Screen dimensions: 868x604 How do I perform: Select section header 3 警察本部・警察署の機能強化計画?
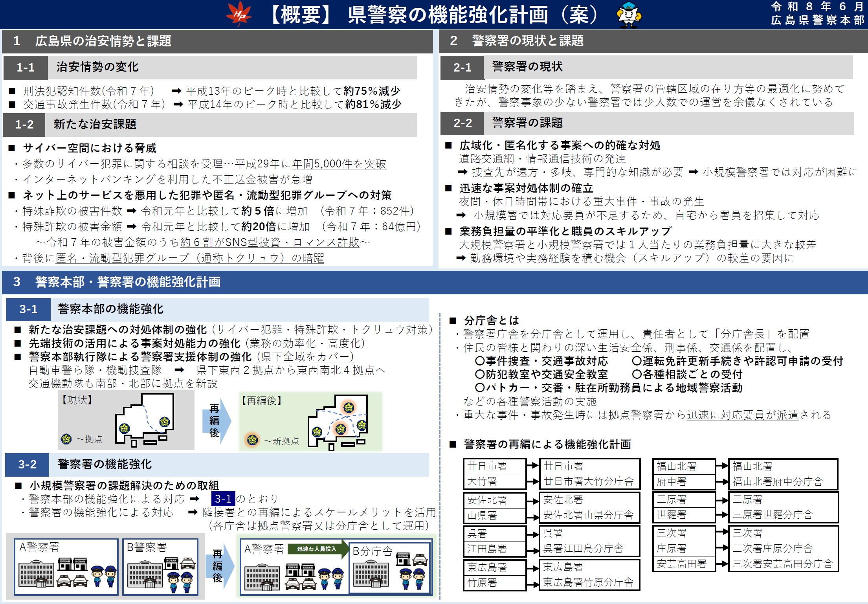click(x=435, y=282)
